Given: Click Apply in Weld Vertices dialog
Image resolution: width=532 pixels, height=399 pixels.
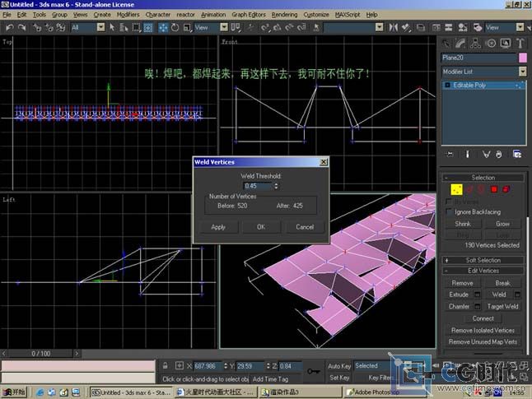Looking at the screenshot, I should 218,227.
